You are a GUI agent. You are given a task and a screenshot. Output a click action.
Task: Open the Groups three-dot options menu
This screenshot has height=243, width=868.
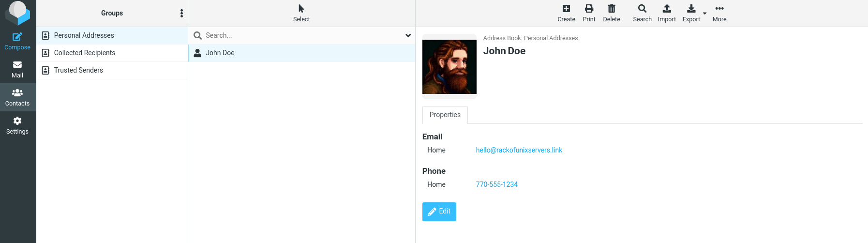pyautogui.click(x=181, y=13)
